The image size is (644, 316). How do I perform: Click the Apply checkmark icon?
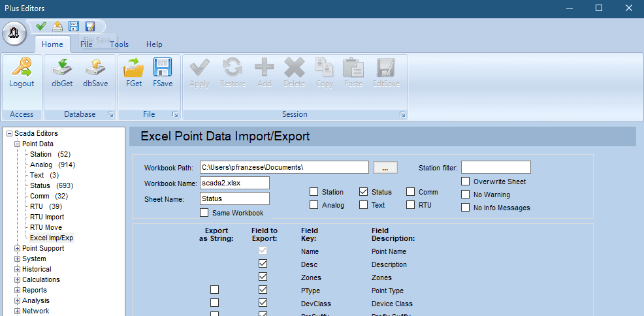(x=199, y=67)
